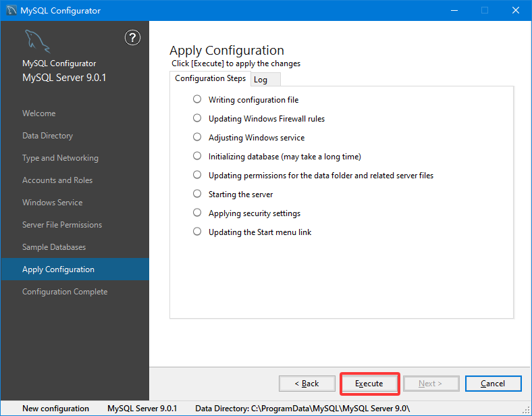Click the Execute button
Viewport: 532px width, 416px height.
(x=369, y=384)
